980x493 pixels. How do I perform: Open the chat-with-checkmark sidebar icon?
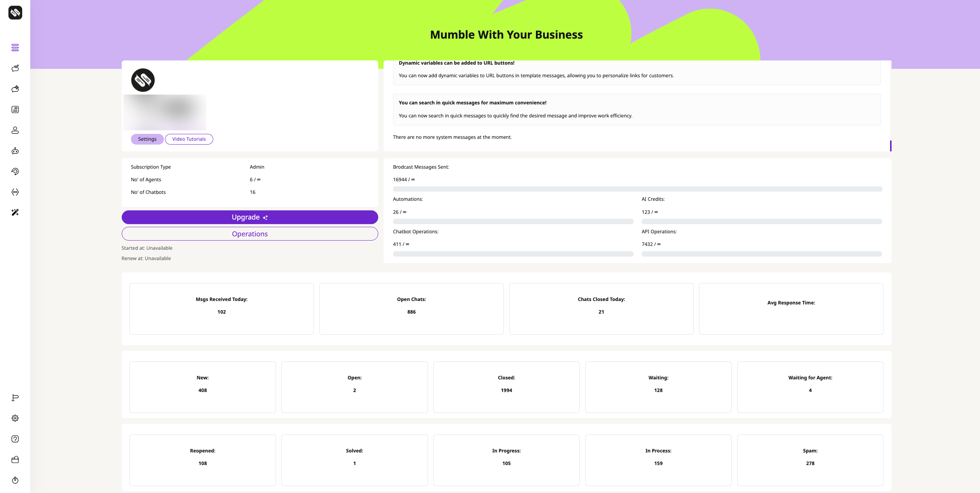pos(15,68)
